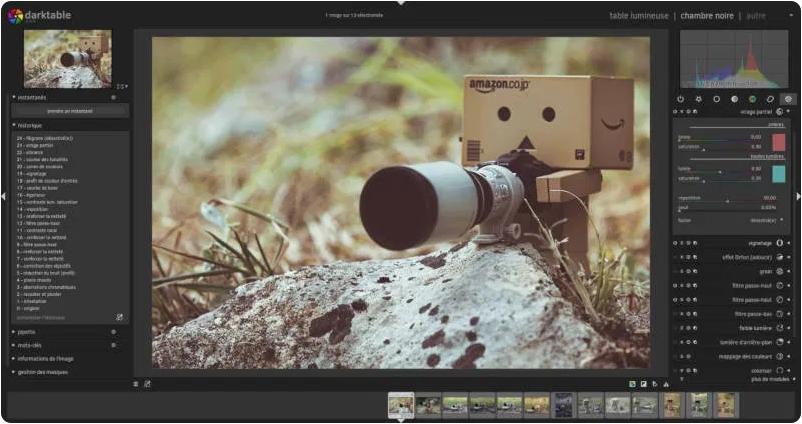Click the reset icon for instantanés
The width and height of the screenshot is (802, 424).
coord(114,97)
